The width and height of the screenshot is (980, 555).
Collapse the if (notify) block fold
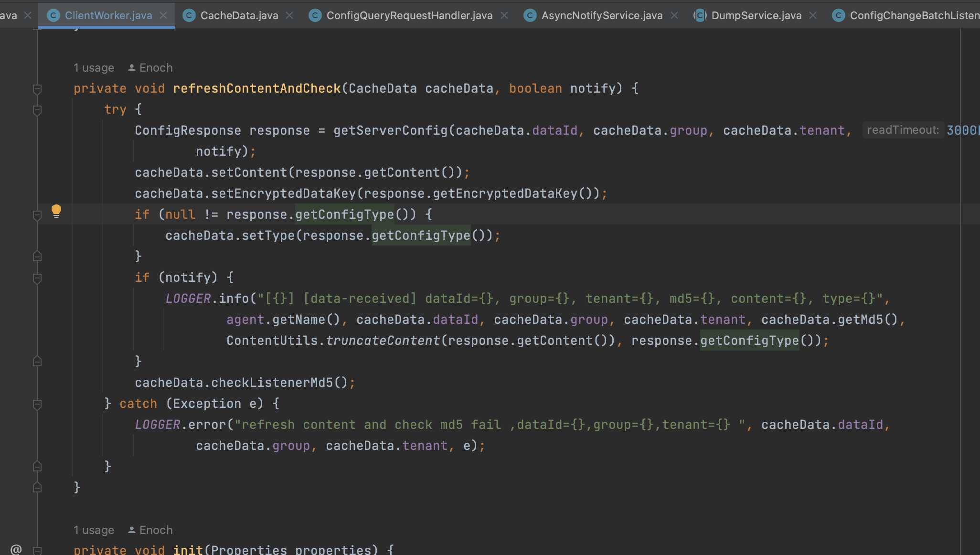click(37, 278)
